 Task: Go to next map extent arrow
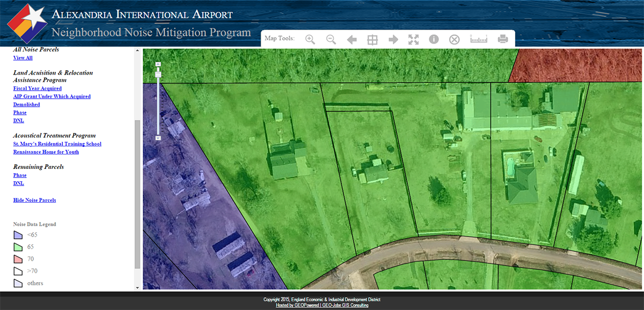coord(393,39)
